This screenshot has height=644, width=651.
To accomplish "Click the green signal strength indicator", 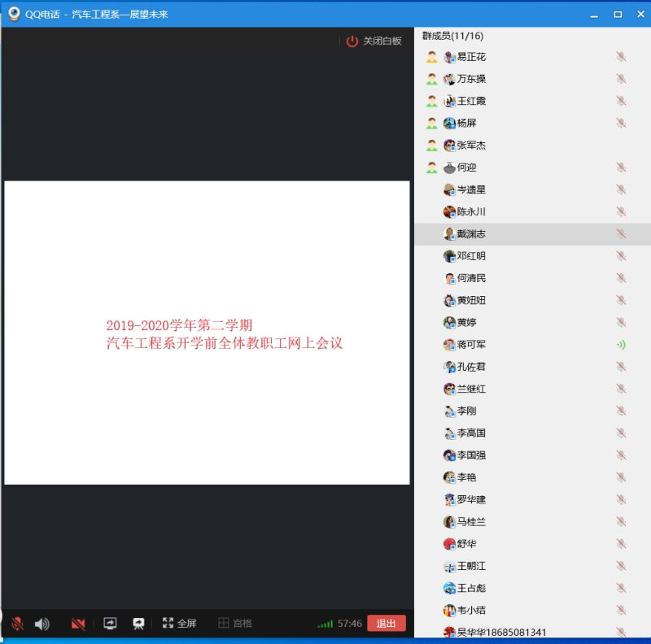I will click(x=325, y=624).
